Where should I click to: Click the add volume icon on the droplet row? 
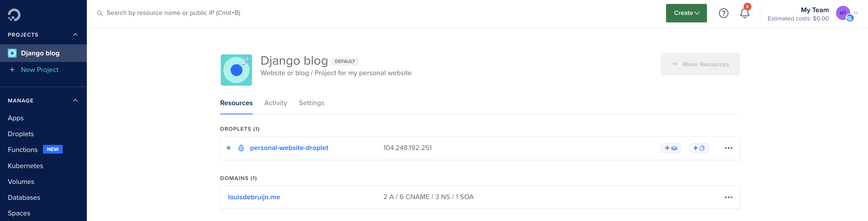point(671,148)
